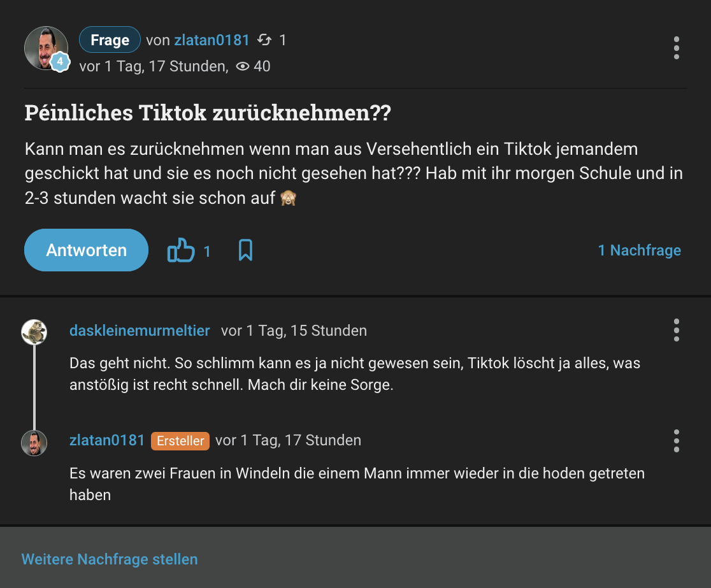Click the thumbs-up like icon

pyautogui.click(x=182, y=250)
